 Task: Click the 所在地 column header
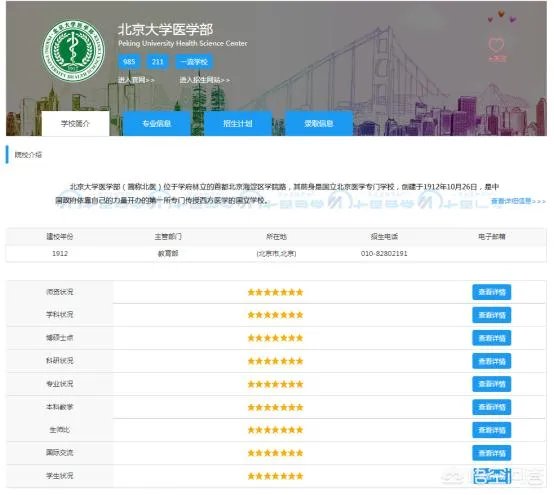click(276, 236)
